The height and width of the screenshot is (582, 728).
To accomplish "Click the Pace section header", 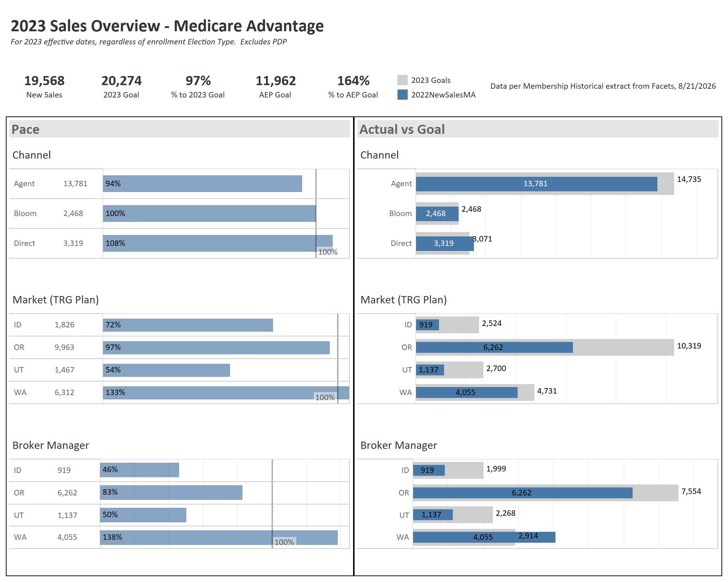I will point(180,129).
